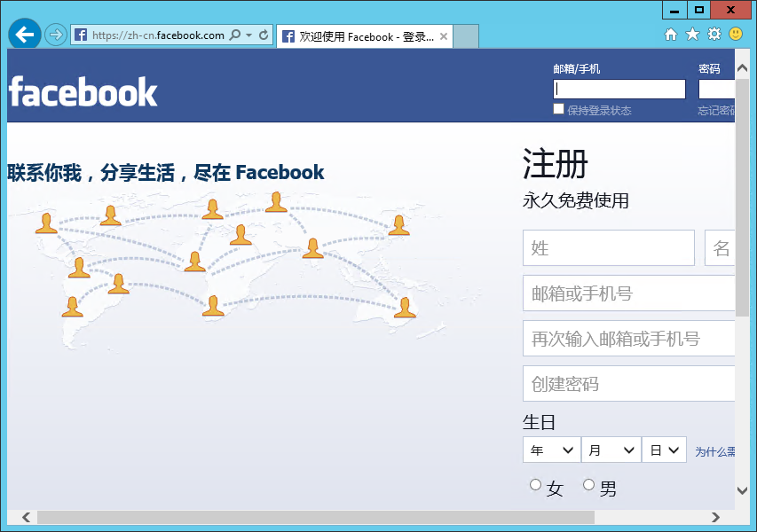Click the 生日 label
Image resolution: width=757 pixels, height=532 pixels.
(539, 423)
